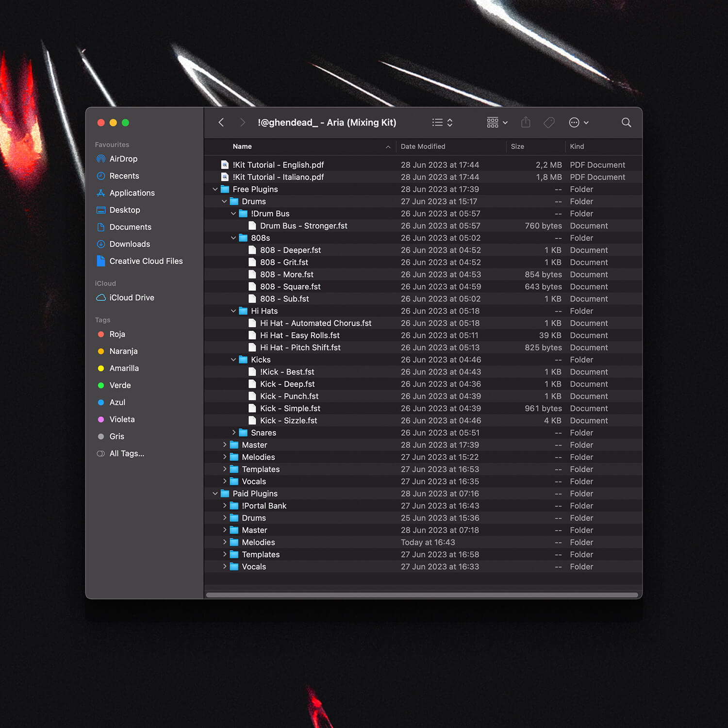
Task: Open Creative Cloud Files location
Action: 146,261
